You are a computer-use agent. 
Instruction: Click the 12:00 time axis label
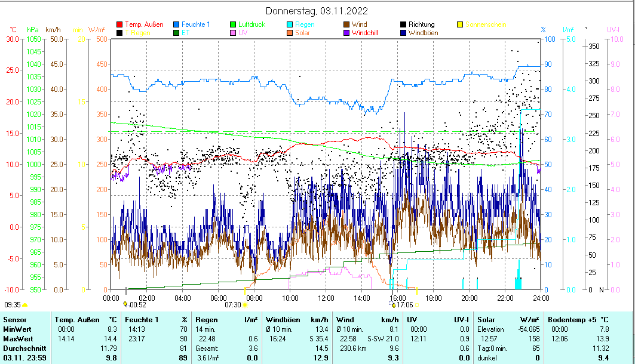326,297
